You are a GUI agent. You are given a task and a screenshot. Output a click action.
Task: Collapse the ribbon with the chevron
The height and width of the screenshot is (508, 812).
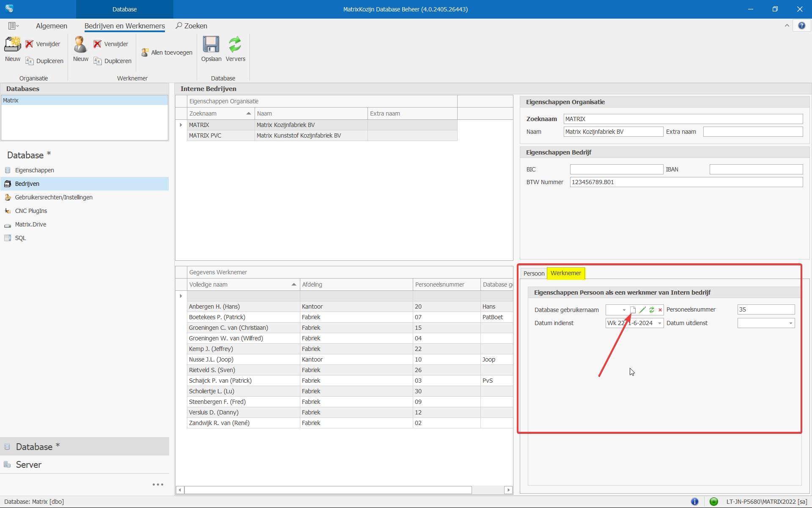787,26
